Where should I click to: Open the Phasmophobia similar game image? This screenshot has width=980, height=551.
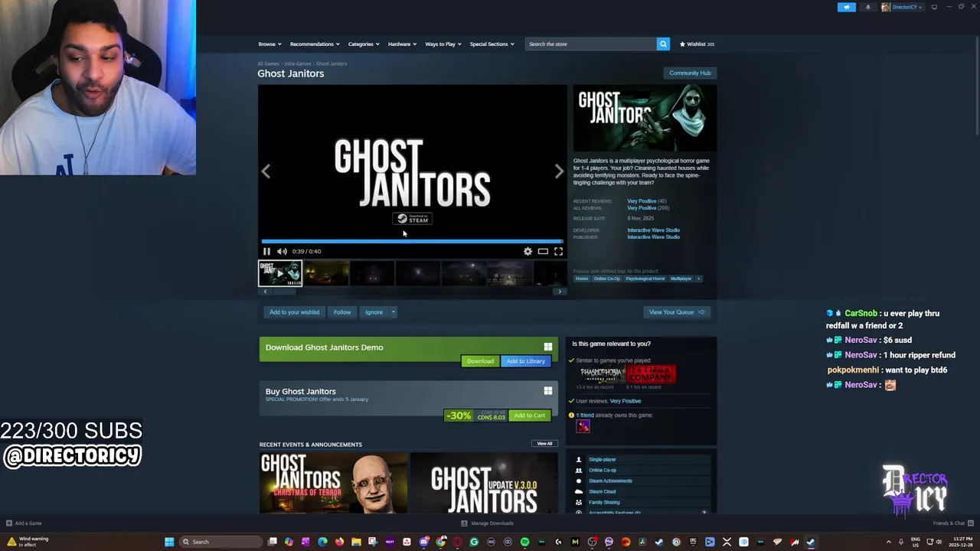[601, 374]
